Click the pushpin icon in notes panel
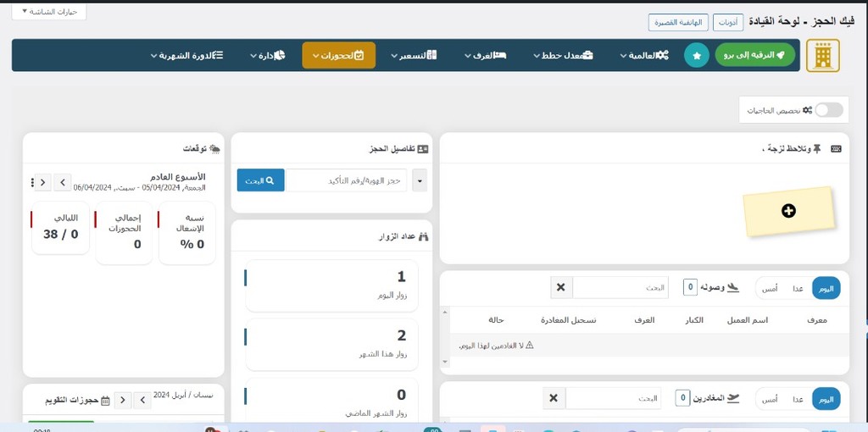The height and width of the screenshot is (432, 868). pyautogui.click(x=816, y=149)
